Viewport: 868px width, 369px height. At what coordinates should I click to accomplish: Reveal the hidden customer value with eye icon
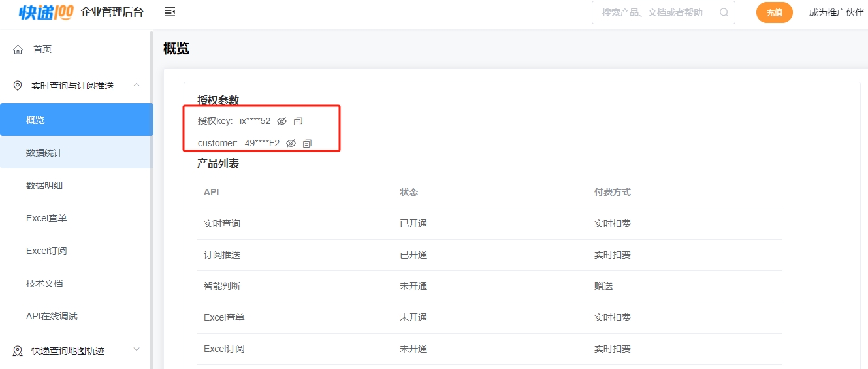pyautogui.click(x=291, y=143)
